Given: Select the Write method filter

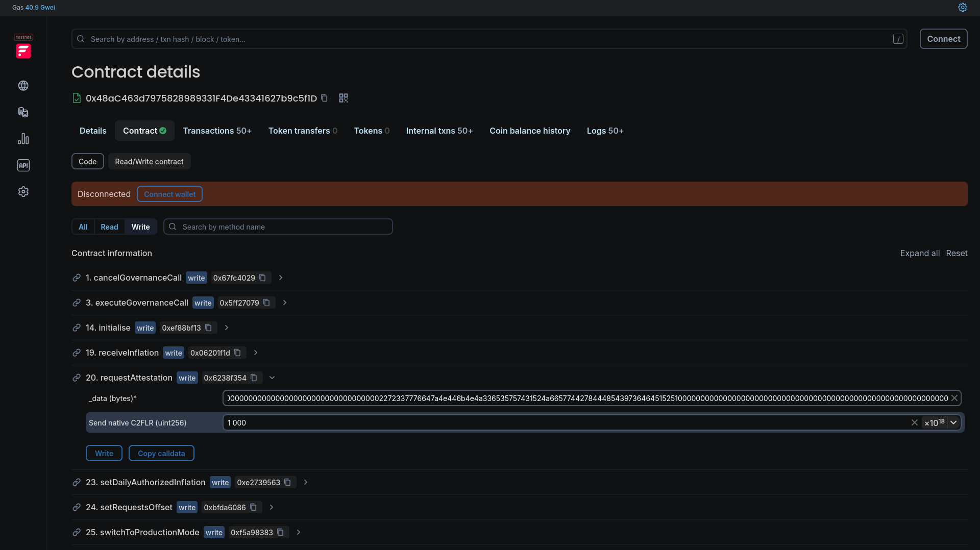Looking at the screenshot, I should 140,227.
